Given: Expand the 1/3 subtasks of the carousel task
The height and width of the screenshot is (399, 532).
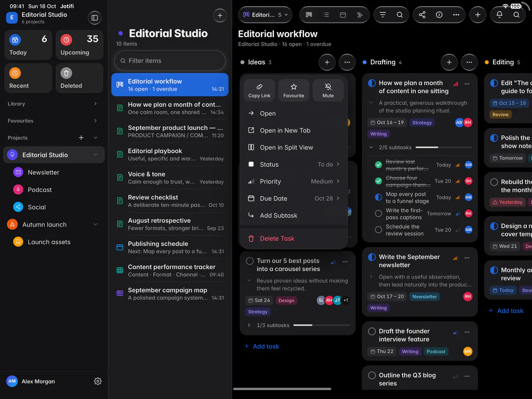Looking at the screenshot, I should point(249,325).
